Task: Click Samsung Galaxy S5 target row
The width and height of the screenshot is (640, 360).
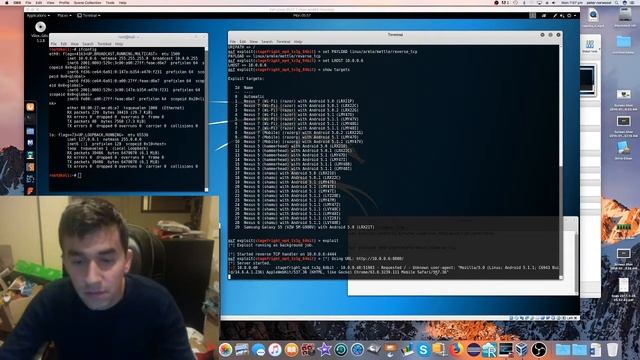Action: click(x=304, y=227)
